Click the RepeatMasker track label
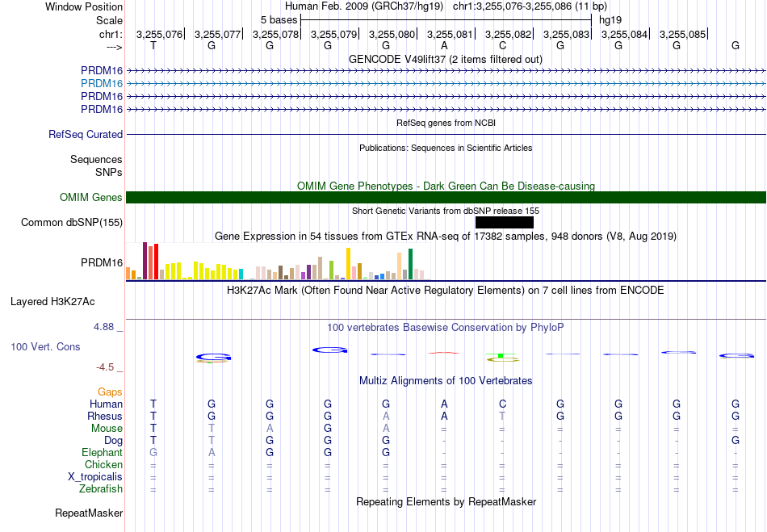767x532 pixels. [89, 513]
